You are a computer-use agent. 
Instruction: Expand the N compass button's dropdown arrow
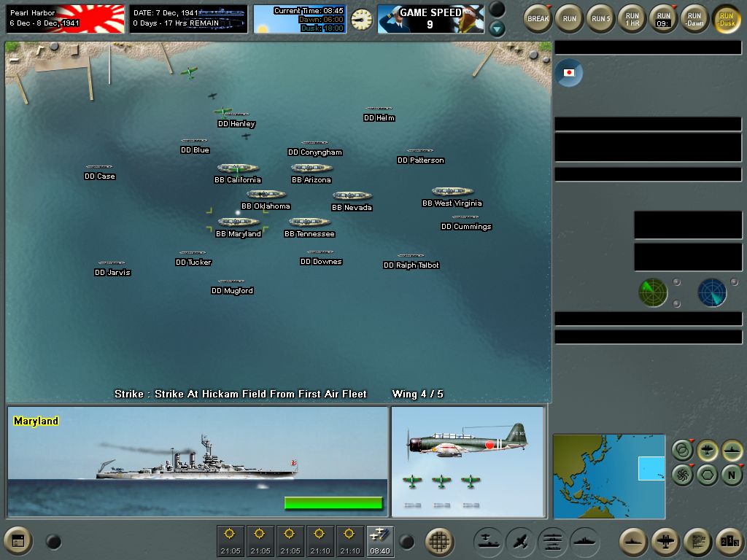click(741, 465)
